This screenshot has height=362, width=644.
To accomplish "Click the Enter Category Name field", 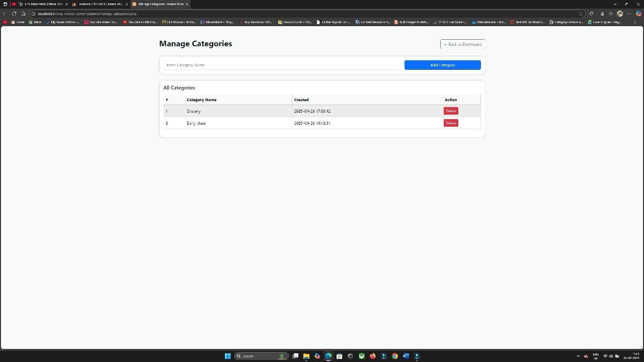I will pyautogui.click(x=282, y=65).
